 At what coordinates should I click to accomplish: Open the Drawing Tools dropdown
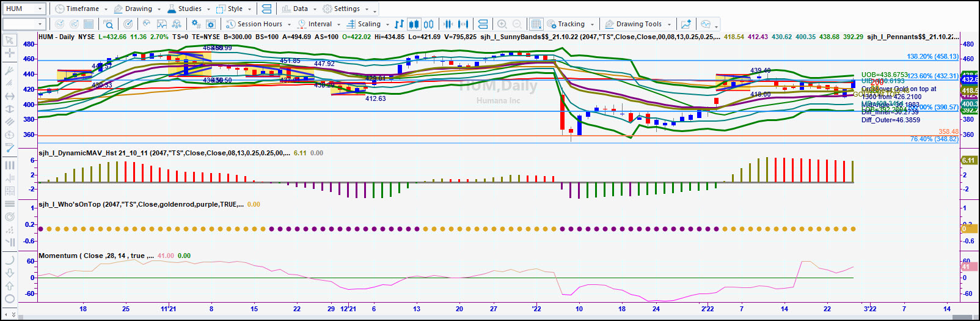[638, 24]
